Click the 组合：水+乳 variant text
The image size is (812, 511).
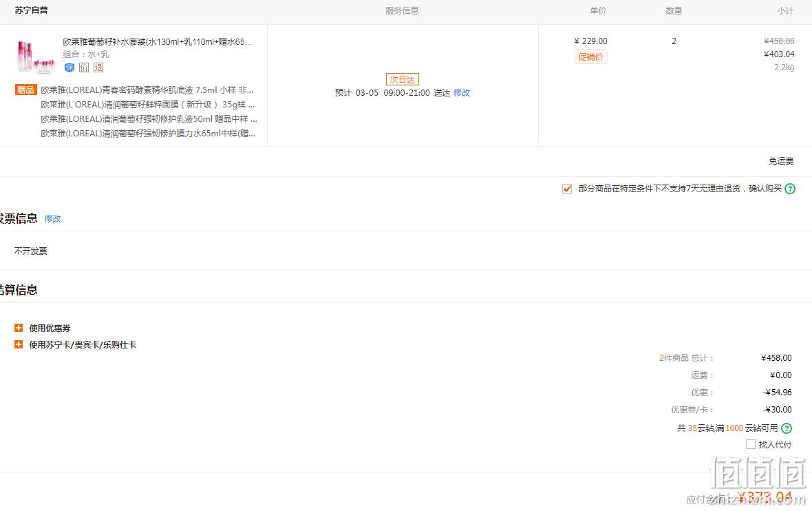[x=86, y=54]
